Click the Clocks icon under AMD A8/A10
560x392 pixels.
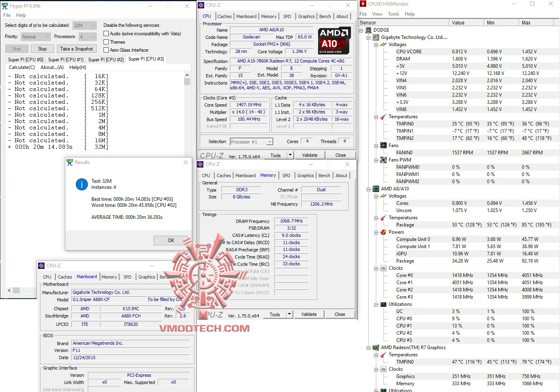(x=383, y=268)
